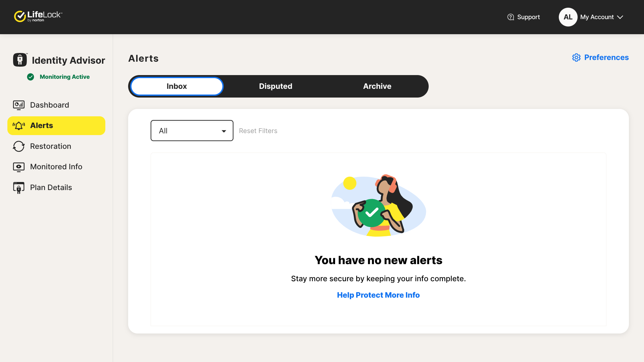
Task: Click the Identity Advisor title
Action: [x=68, y=61]
